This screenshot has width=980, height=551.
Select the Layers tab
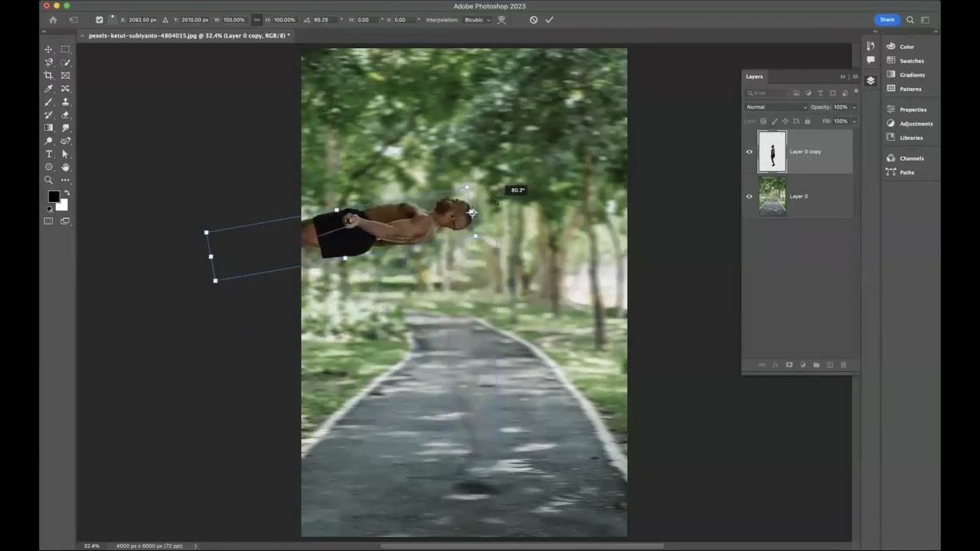[754, 77]
